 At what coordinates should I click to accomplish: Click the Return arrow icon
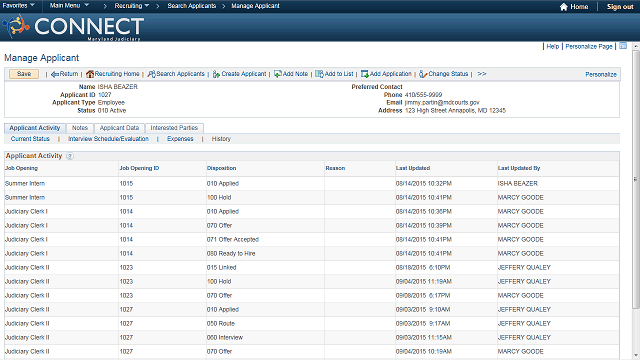(x=55, y=74)
